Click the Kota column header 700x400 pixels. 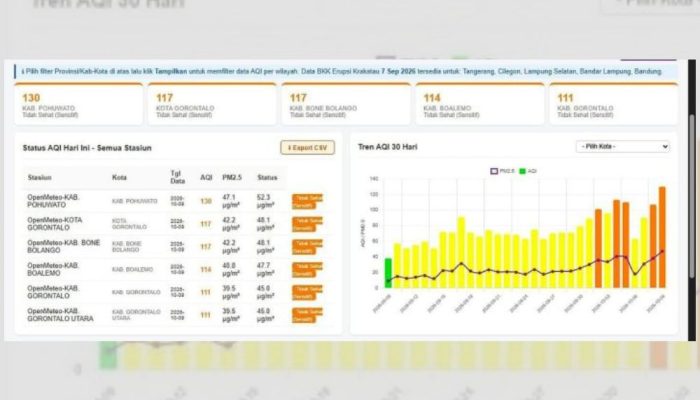pos(119,178)
